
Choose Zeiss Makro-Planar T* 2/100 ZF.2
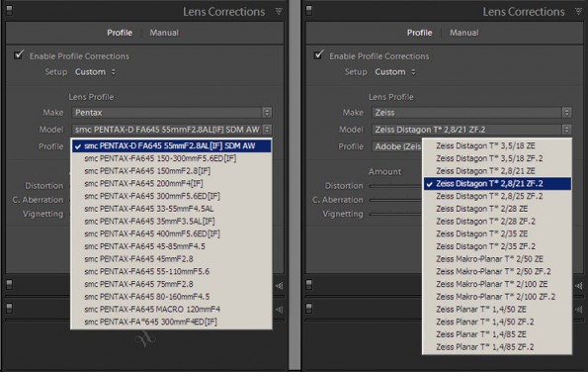click(497, 297)
